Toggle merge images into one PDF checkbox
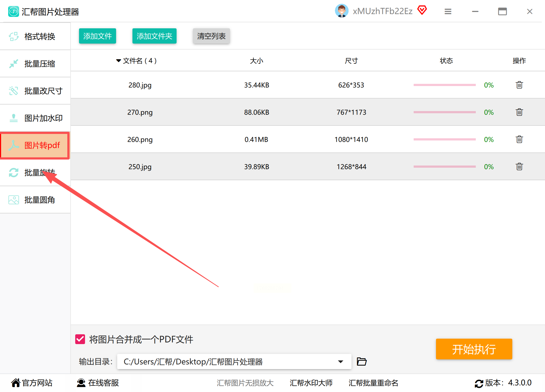The width and height of the screenshot is (545, 392). pyautogui.click(x=80, y=339)
